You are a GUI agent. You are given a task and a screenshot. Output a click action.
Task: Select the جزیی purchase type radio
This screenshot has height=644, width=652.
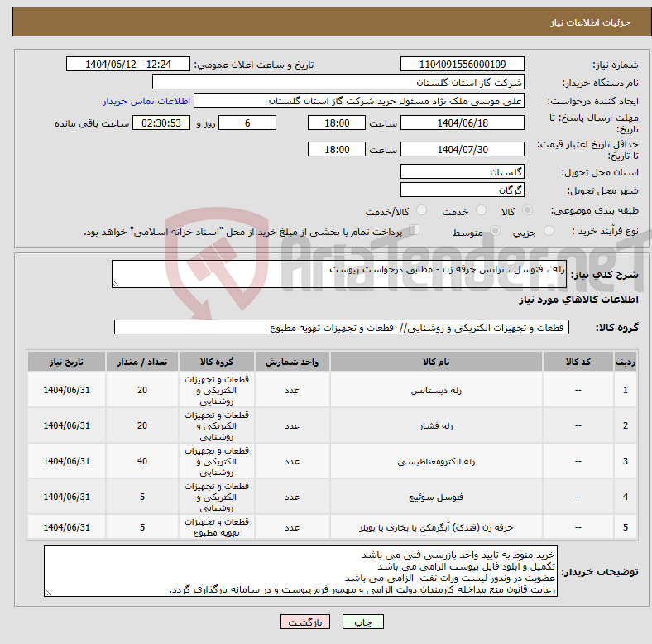click(x=549, y=231)
